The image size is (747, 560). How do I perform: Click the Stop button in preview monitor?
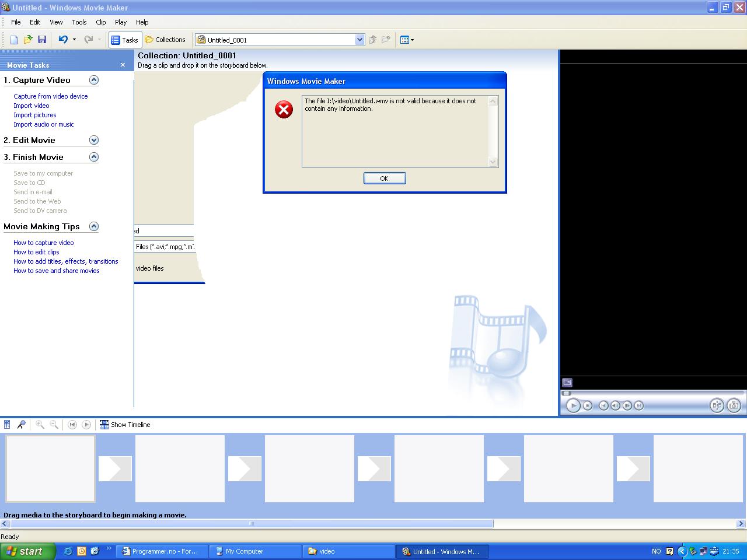(588, 405)
